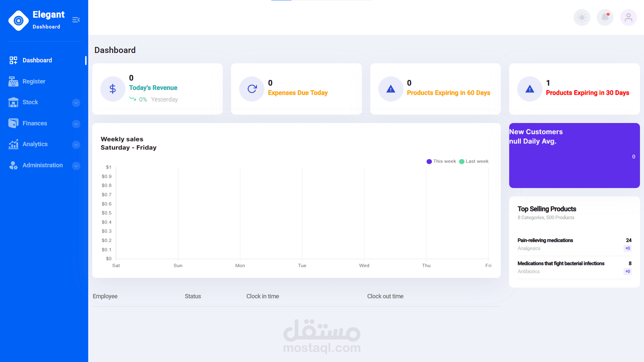Screen dimensions: 644x362
Task: Expand the Analytics submenu chevron
Action: pos(76,145)
